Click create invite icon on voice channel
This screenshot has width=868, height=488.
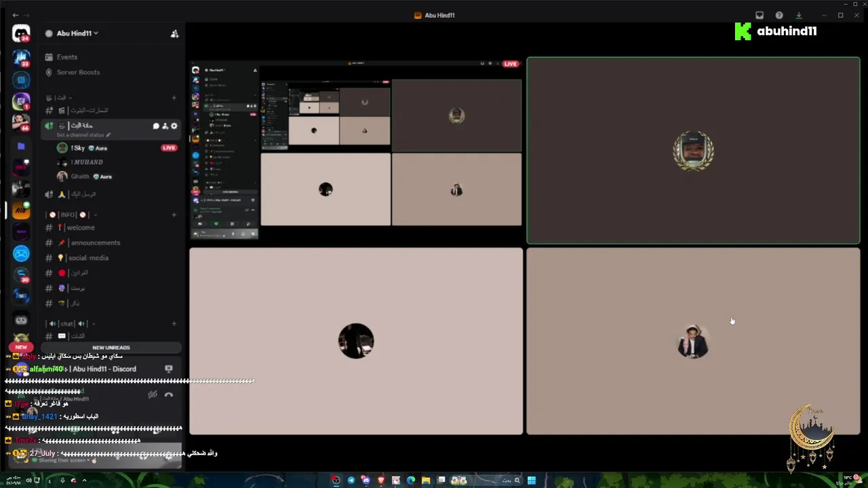click(165, 126)
